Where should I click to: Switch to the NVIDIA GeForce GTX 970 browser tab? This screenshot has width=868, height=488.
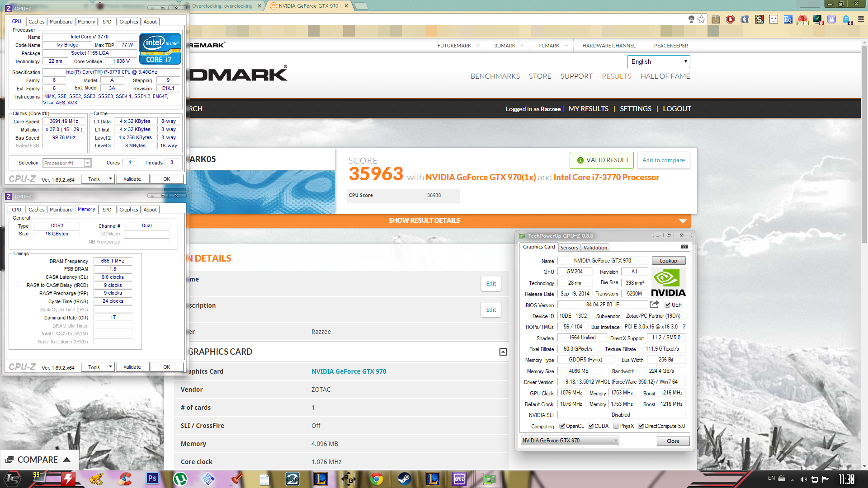(309, 6)
